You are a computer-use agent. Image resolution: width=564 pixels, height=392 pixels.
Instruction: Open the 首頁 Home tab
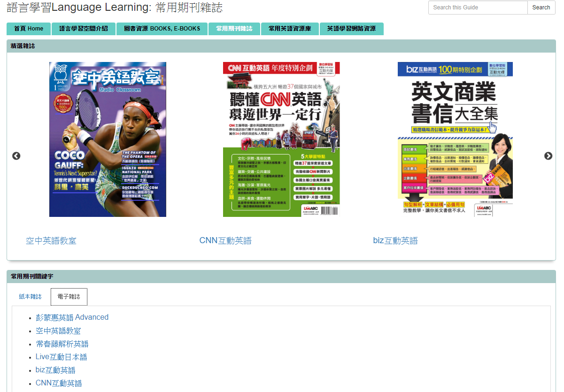(x=29, y=29)
